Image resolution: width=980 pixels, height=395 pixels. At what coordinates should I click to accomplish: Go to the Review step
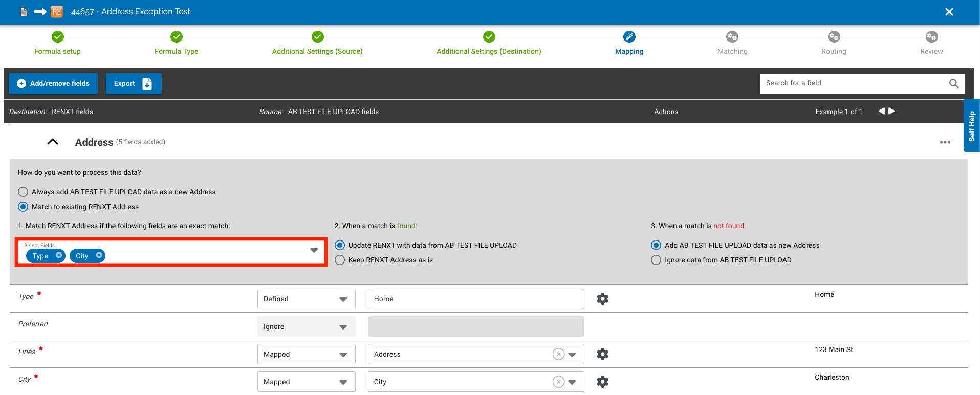click(931, 43)
